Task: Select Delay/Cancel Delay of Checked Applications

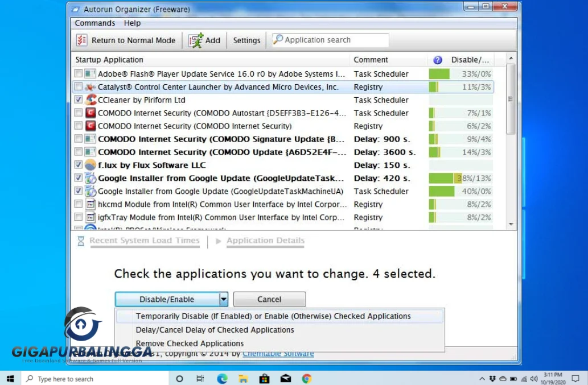Action: click(279, 330)
